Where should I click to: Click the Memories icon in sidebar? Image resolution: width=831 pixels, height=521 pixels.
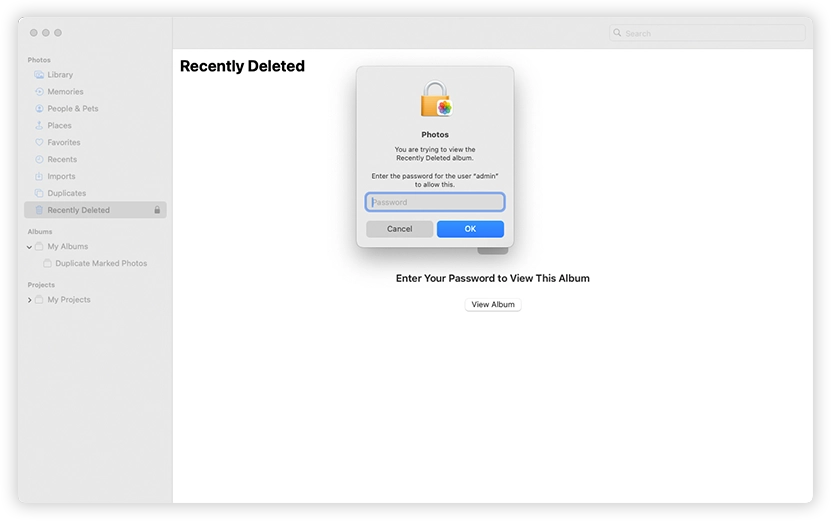click(39, 92)
